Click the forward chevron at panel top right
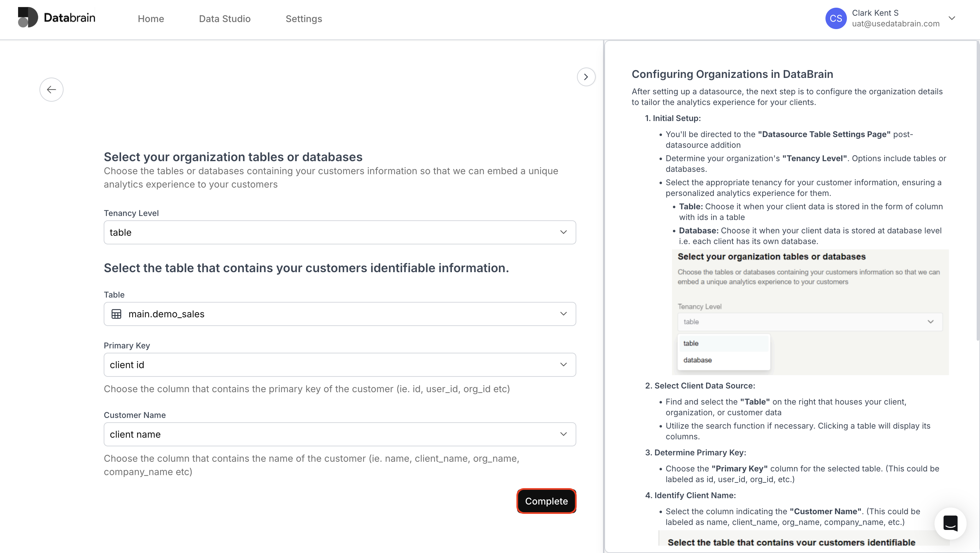980x553 pixels. 586,77
